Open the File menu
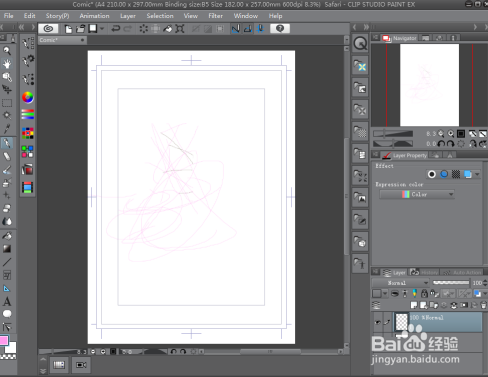488x377 pixels. tap(9, 16)
